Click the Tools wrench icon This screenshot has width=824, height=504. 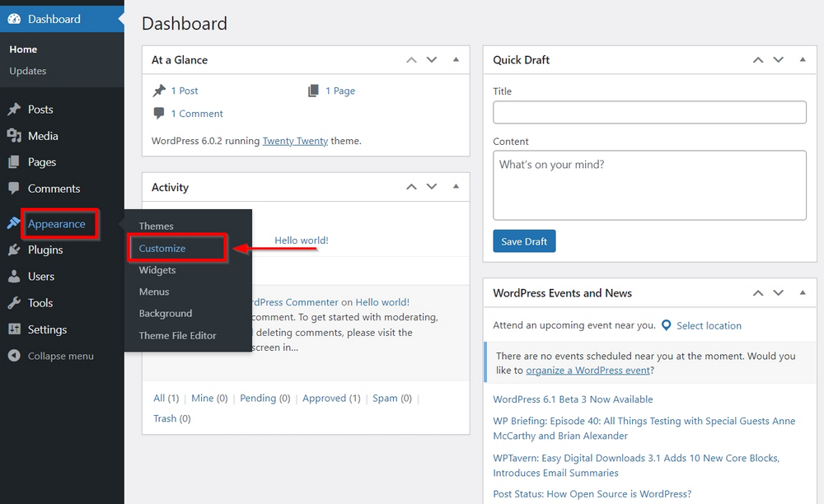tap(14, 303)
